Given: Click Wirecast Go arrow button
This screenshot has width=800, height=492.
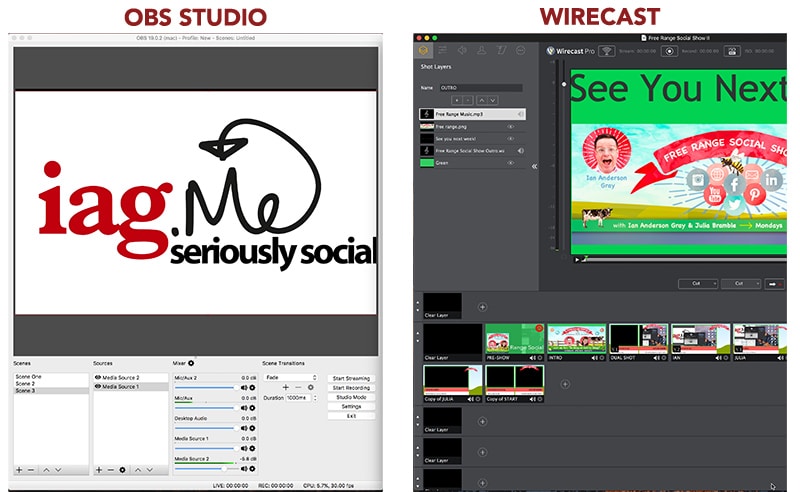Looking at the screenshot, I should tap(774, 284).
